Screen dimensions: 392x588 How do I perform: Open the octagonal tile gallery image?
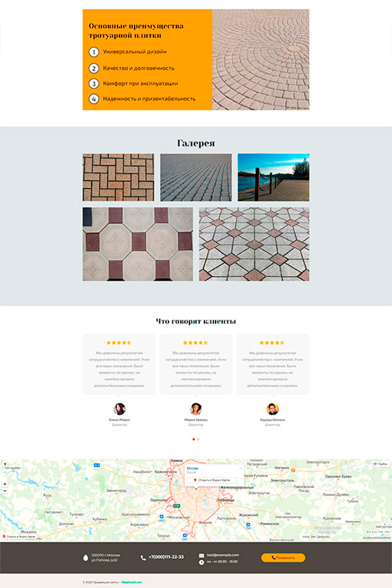pos(138,244)
